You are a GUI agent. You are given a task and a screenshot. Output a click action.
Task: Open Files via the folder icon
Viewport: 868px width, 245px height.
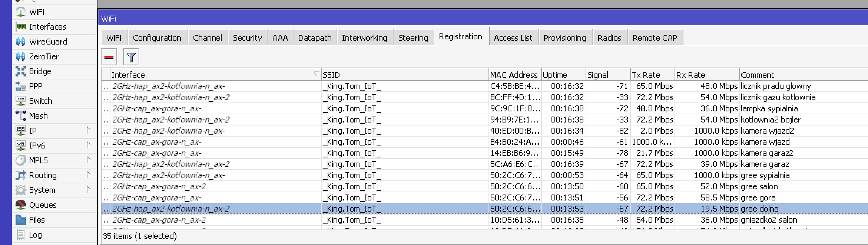21,220
